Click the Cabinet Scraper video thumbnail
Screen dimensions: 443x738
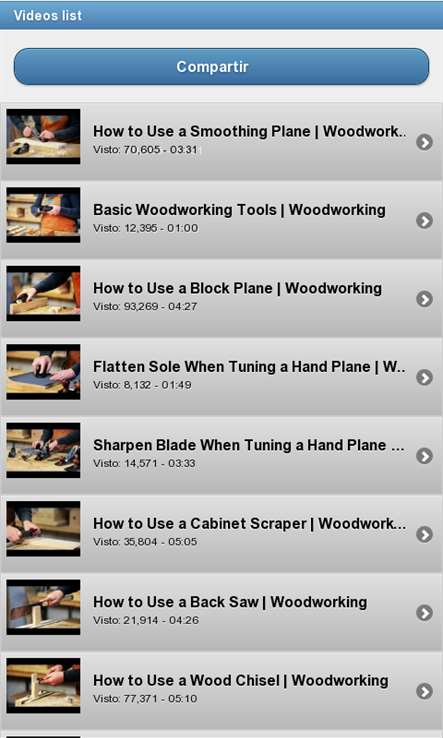click(43, 529)
